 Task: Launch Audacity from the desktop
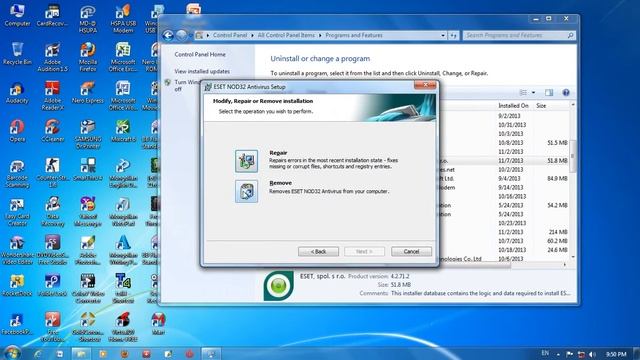click(x=17, y=92)
